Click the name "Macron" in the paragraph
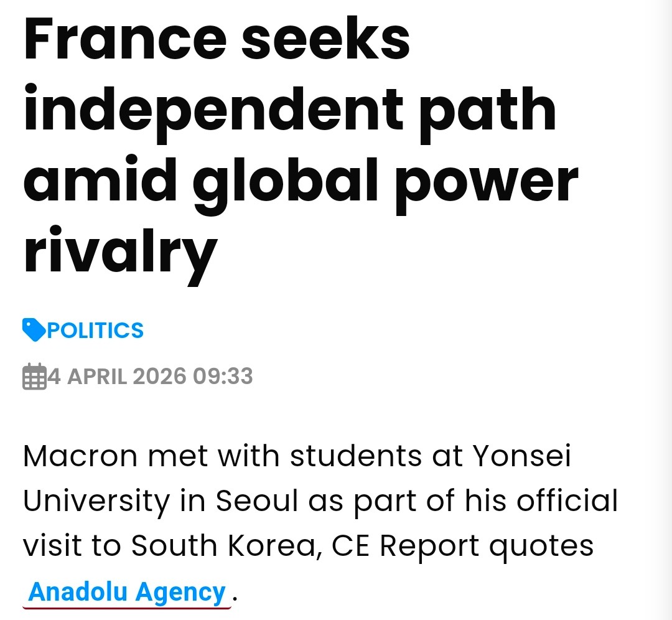The height and width of the screenshot is (620, 672). click(x=80, y=456)
